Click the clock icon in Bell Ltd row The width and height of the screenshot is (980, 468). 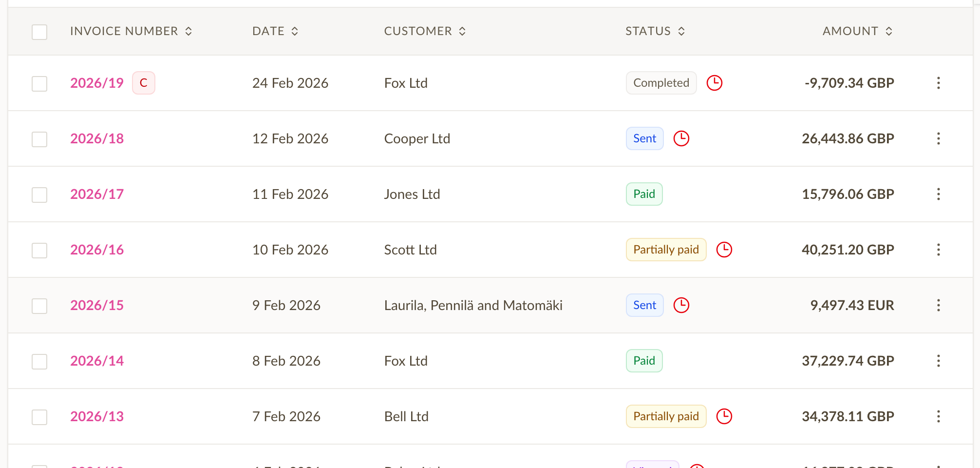point(724,416)
